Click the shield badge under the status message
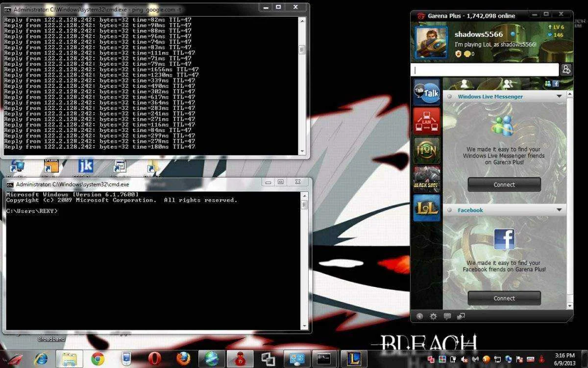Screen dimensions: 588x368 click(x=459, y=54)
